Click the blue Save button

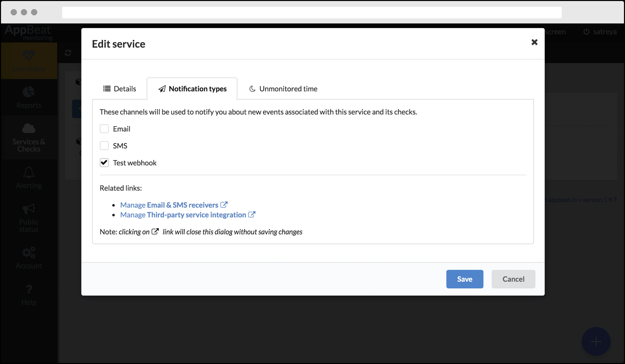(x=465, y=279)
